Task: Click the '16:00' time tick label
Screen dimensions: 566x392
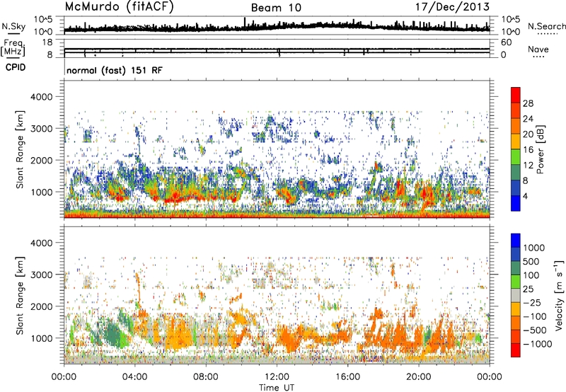Action: coord(347,377)
